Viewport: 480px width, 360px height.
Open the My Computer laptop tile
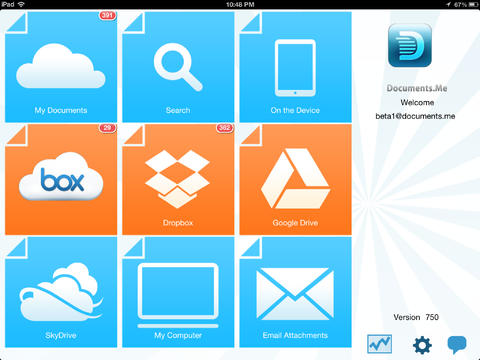tap(178, 292)
